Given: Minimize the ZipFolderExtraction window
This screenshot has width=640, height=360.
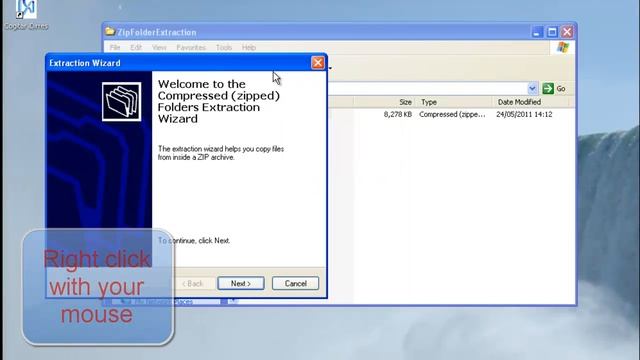Looking at the screenshot, I should coord(537,32).
